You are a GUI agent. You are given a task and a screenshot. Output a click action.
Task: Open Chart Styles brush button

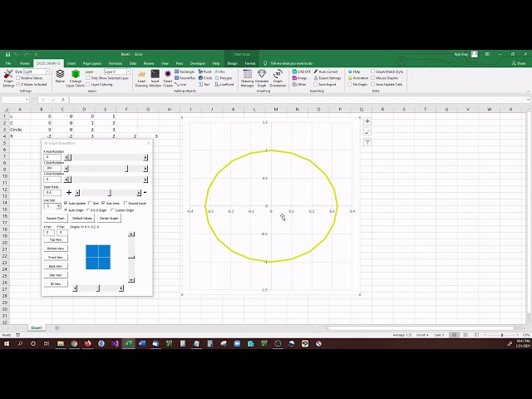click(367, 131)
